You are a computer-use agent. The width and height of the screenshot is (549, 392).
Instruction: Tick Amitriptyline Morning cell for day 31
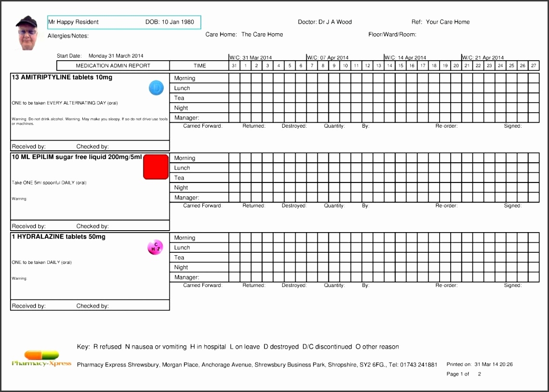click(x=234, y=78)
